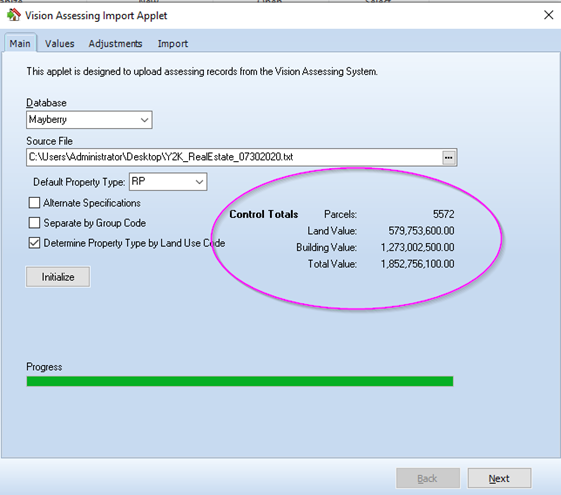The width and height of the screenshot is (561, 495).
Task: Click the applet description sentence
Action: [x=202, y=72]
